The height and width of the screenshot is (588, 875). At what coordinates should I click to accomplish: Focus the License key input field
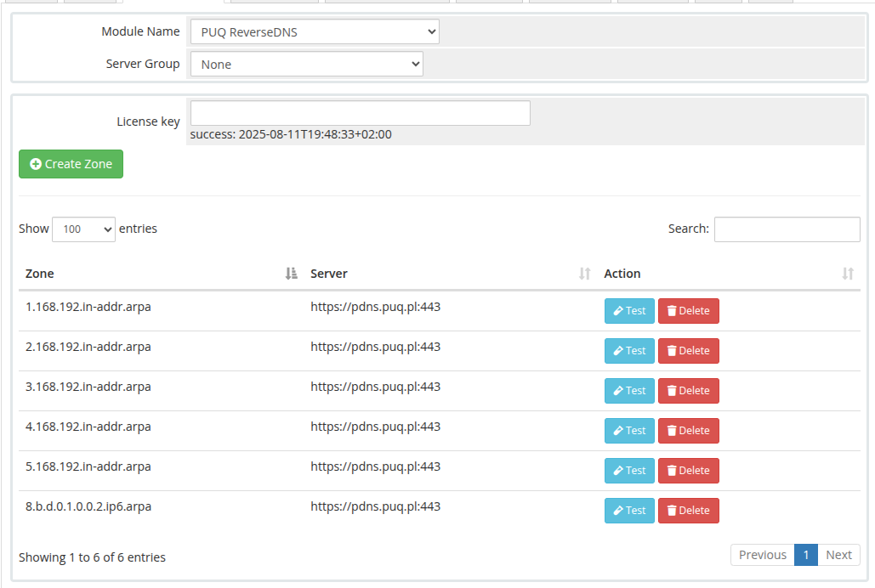360,113
